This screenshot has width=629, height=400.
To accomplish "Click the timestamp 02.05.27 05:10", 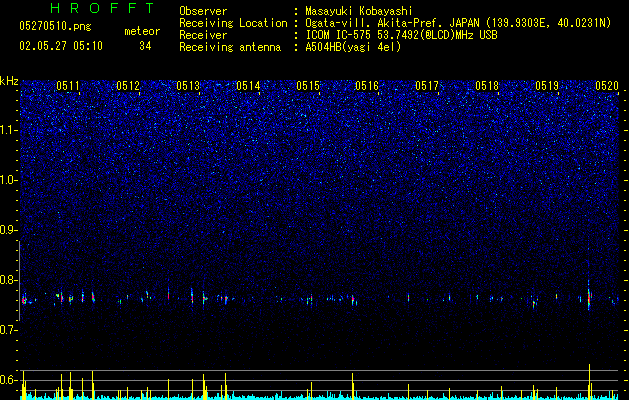I will 61,46.
